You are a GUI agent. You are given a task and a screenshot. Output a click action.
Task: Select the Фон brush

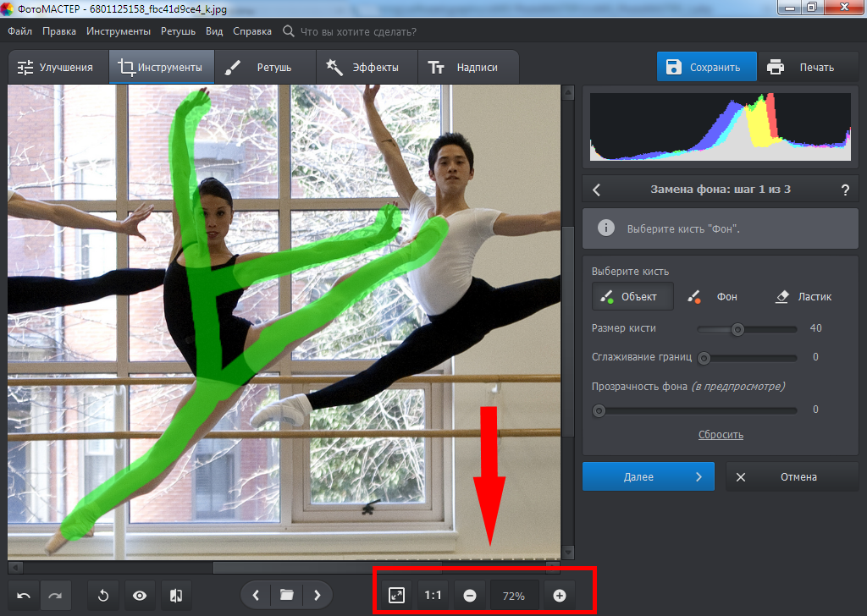715,297
